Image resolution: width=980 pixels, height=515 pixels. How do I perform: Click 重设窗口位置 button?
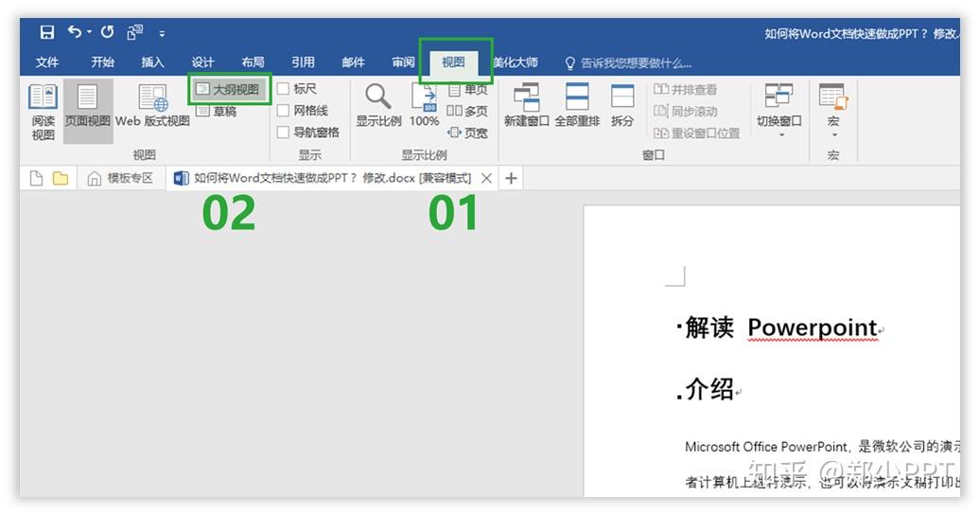click(x=696, y=133)
